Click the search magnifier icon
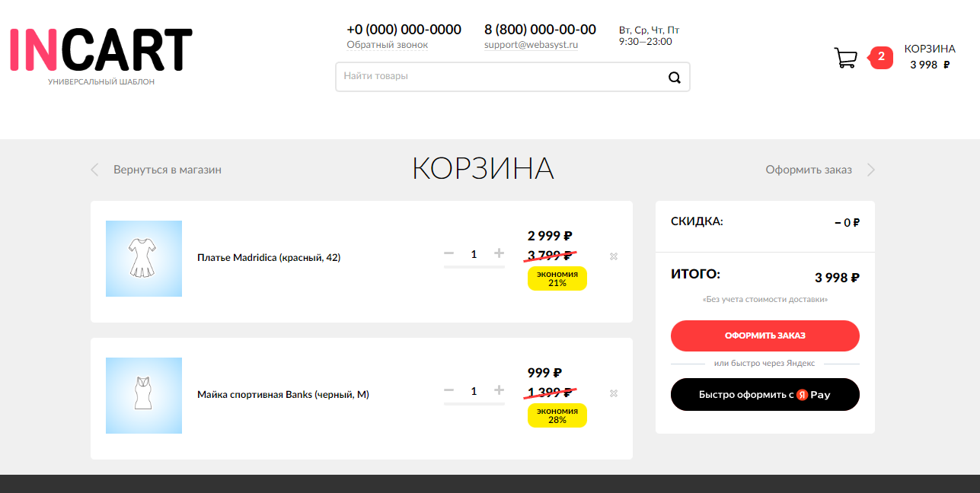The width and height of the screenshot is (980, 493). click(x=674, y=77)
